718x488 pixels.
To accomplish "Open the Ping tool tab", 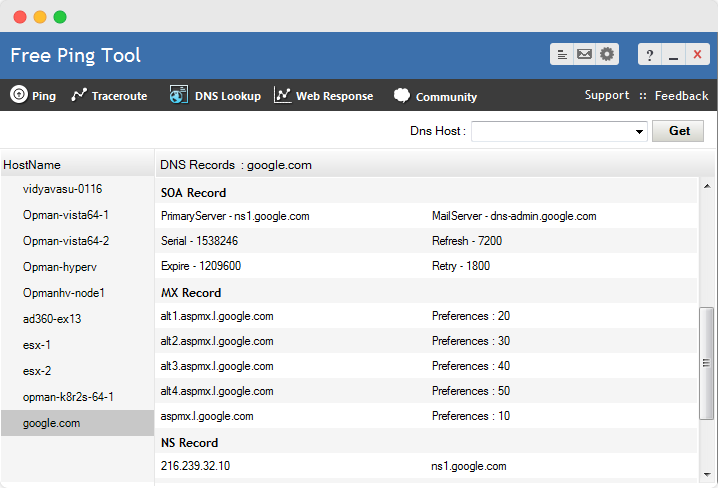I will click(33, 96).
